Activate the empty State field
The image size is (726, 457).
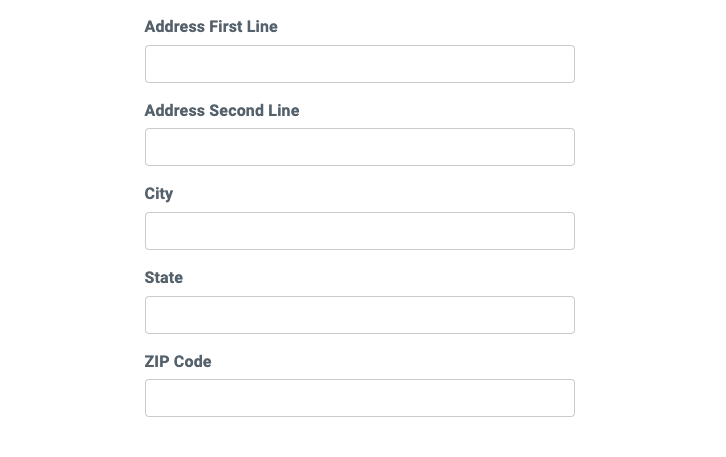(359, 315)
